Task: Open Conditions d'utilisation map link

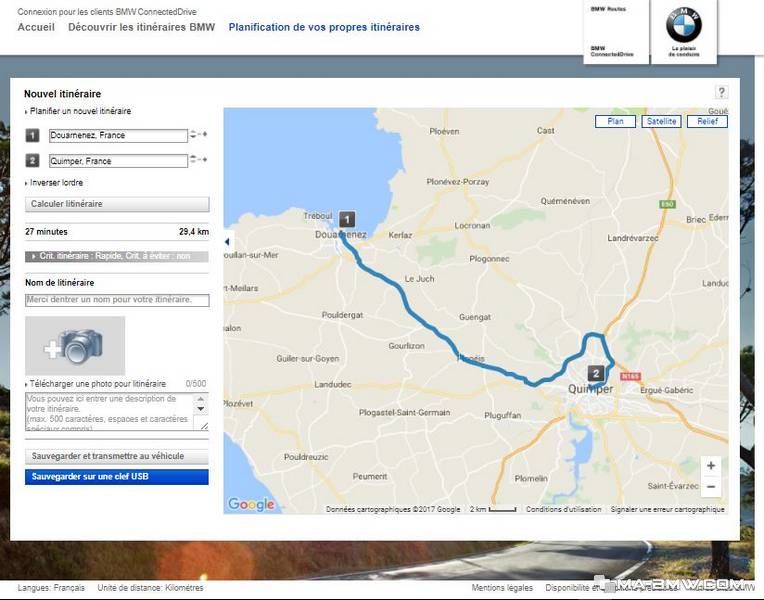Action: pos(563,509)
